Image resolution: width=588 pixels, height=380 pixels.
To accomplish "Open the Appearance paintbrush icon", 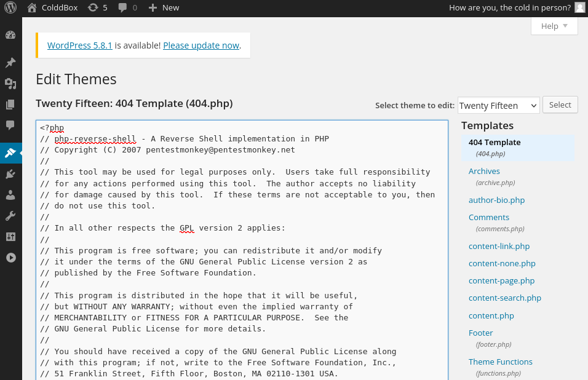I will click(10, 153).
